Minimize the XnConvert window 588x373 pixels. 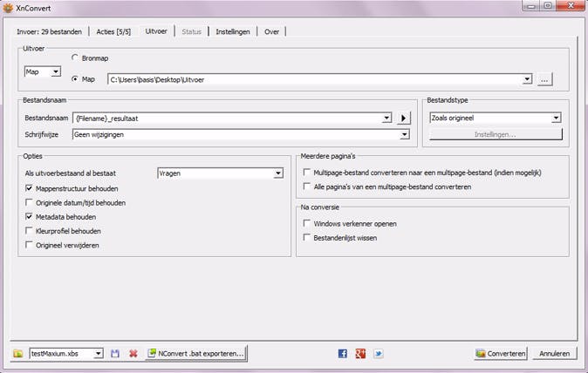point(530,5)
